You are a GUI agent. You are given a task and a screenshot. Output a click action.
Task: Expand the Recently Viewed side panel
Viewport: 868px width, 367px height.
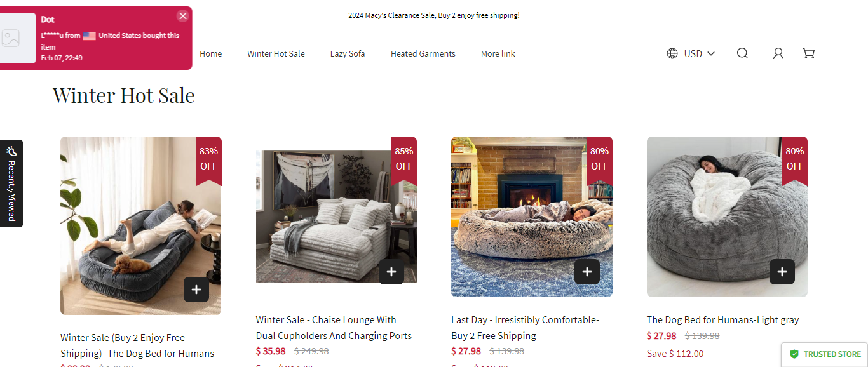click(x=11, y=183)
